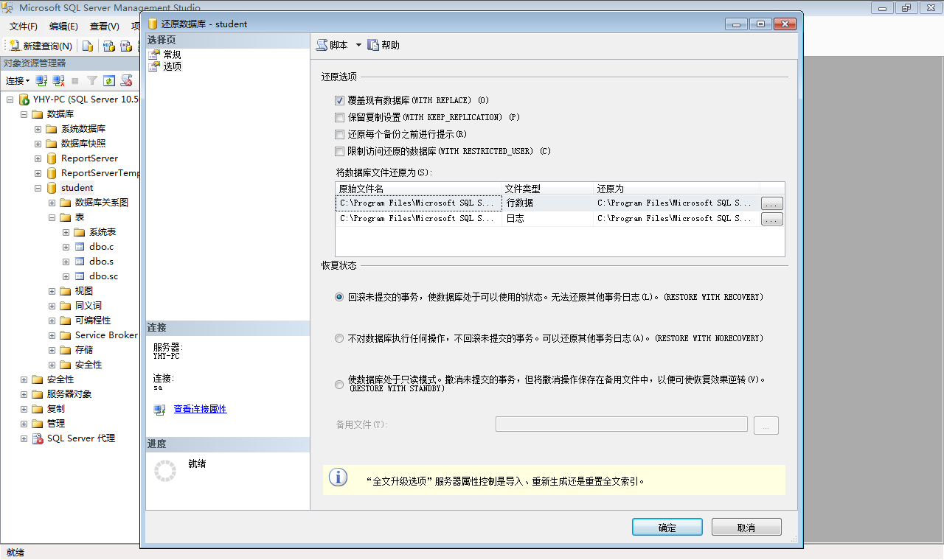This screenshot has height=560, width=944.
Task: Expand the 可编程性 node
Action: [52, 321]
